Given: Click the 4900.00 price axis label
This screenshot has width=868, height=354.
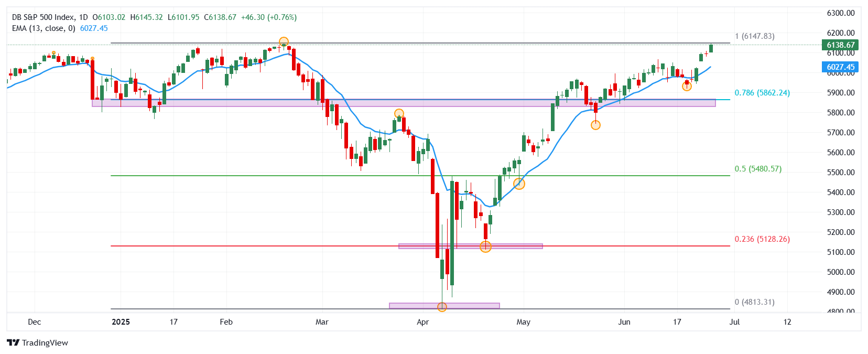Looking at the screenshot, I should [x=841, y=292].
